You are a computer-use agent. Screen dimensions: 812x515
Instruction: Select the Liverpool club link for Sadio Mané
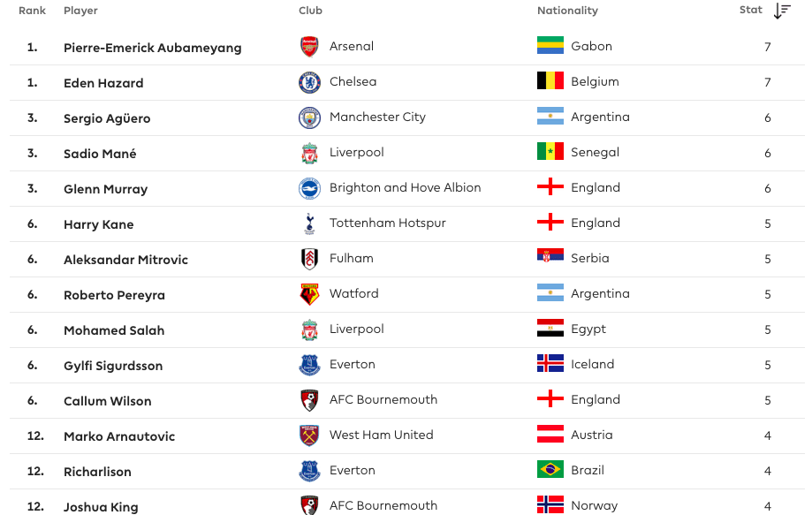(357, 152)
